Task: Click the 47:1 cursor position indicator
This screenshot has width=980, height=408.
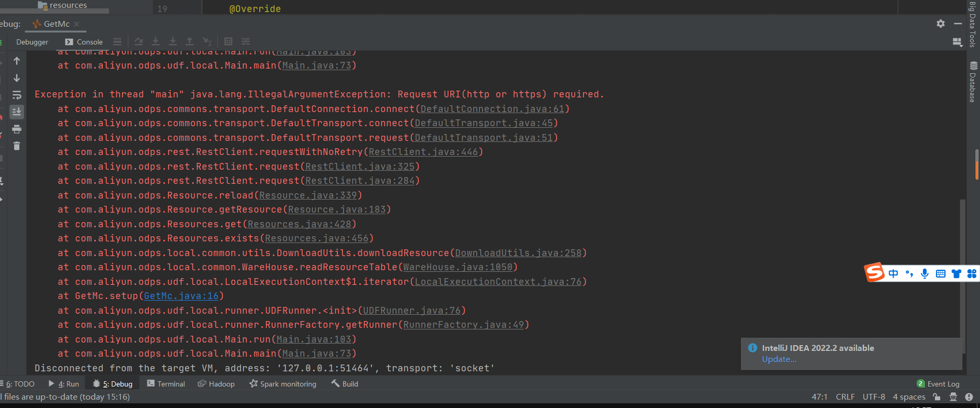Action: click(x=819, y=397)
